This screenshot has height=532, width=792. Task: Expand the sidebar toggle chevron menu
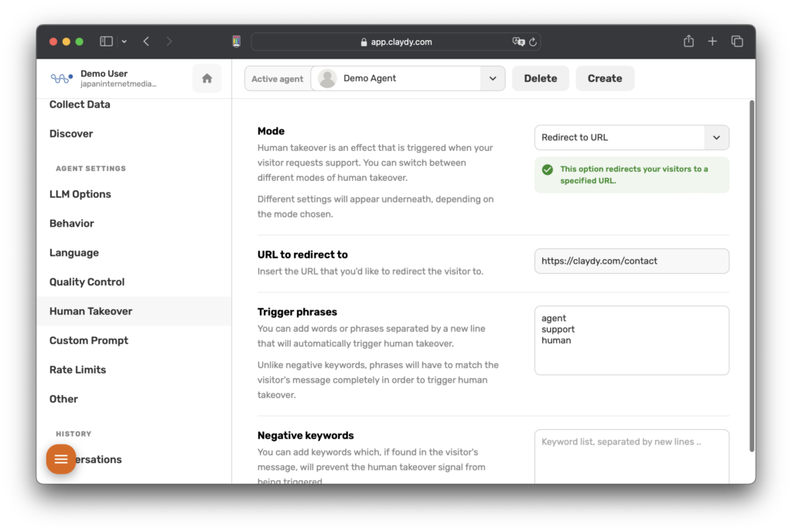[x=124, y=41]
